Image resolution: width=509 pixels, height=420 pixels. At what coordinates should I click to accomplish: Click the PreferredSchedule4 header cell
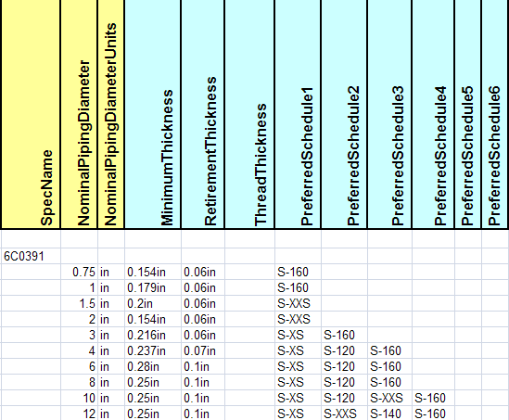pos(433,114)
